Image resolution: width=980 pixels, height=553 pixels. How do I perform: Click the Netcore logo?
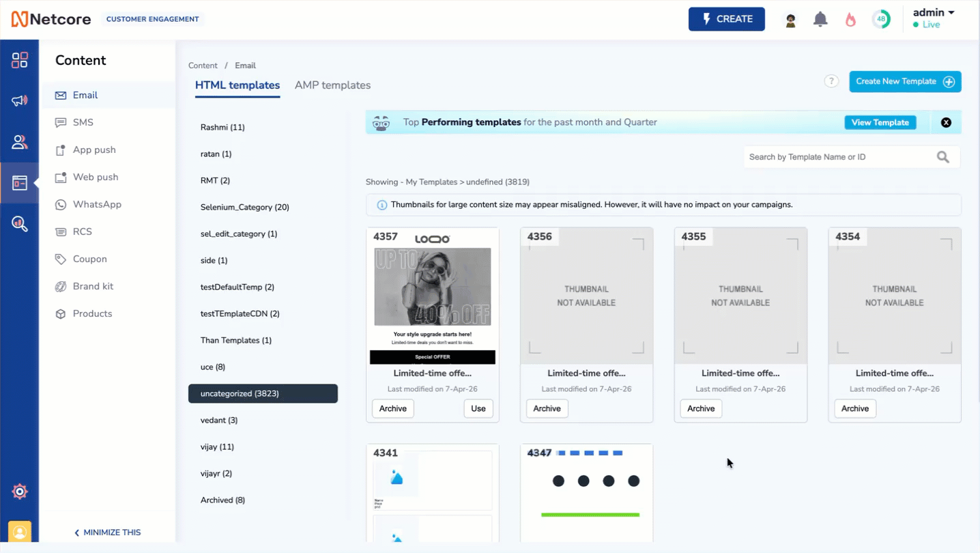coord(51,19)
